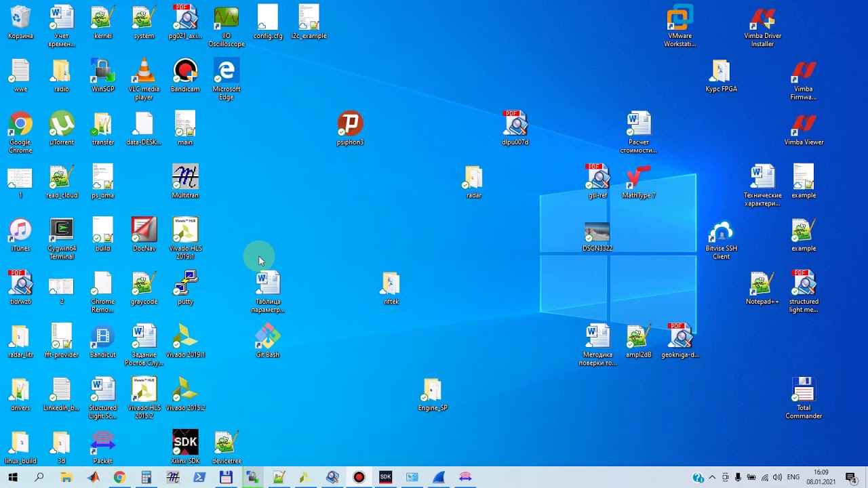Screen dimensions: 868x488
Task: Select the Vimba Firmware desktop shortcut
Action: pyautogui.click(x=804, y=79)
